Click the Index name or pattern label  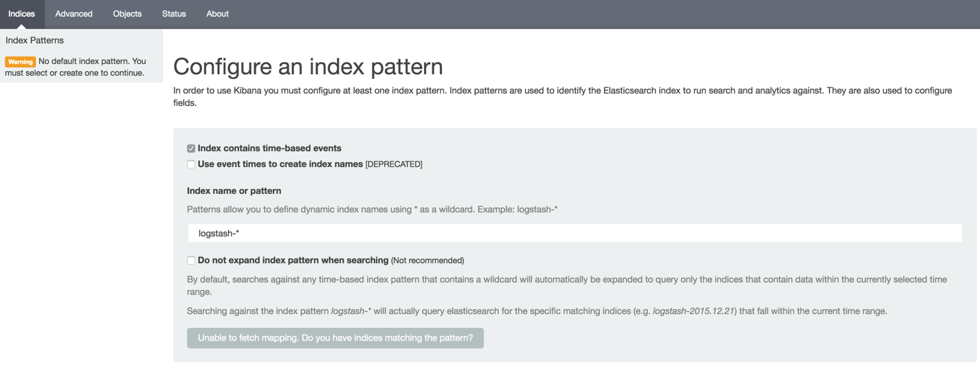tap(234, 190)
